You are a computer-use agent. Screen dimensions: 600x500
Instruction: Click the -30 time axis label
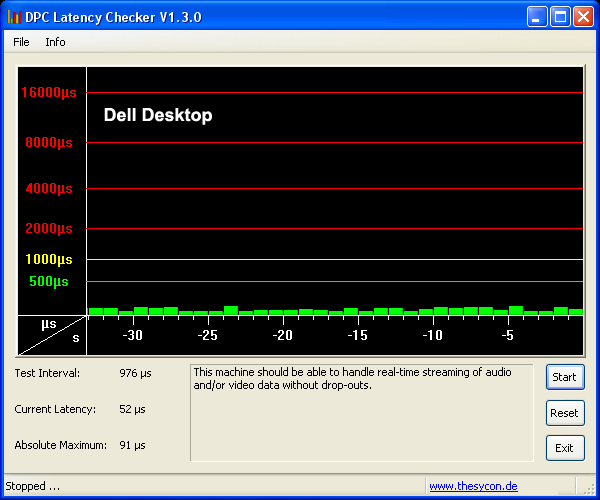tap(133, 336)
